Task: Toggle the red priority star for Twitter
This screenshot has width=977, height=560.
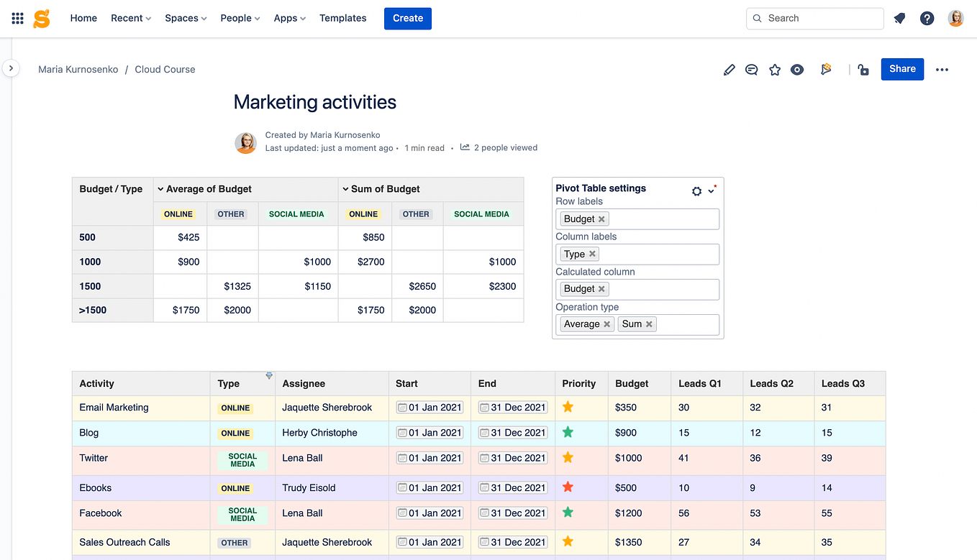Action: coord(568,457)
